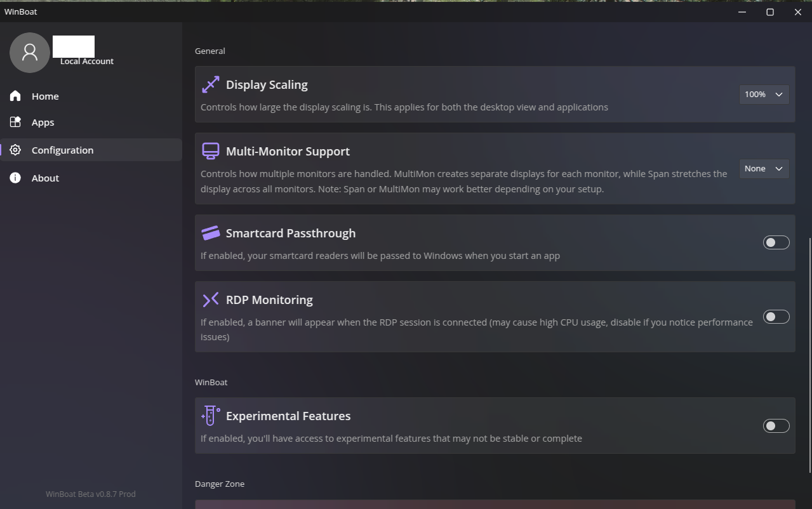
Task: Click the Apps grid icon in sidebar
Action: click(x=15, y=122)
